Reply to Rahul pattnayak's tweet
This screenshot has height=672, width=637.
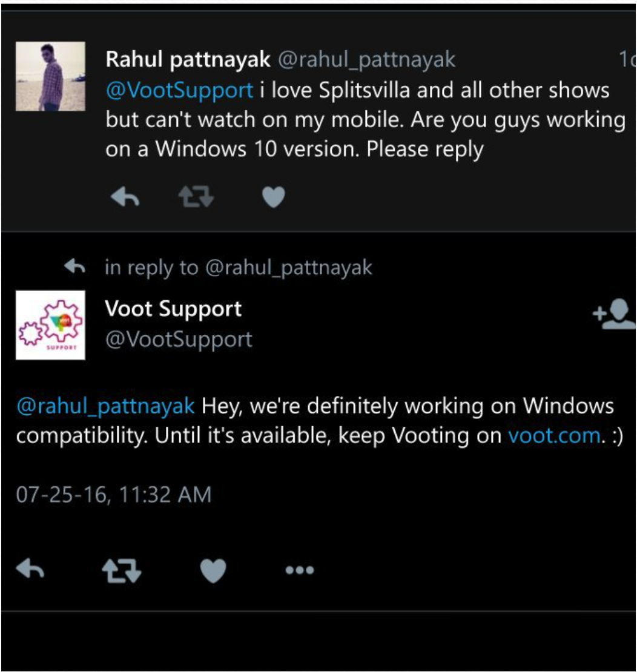click(125, 197)
